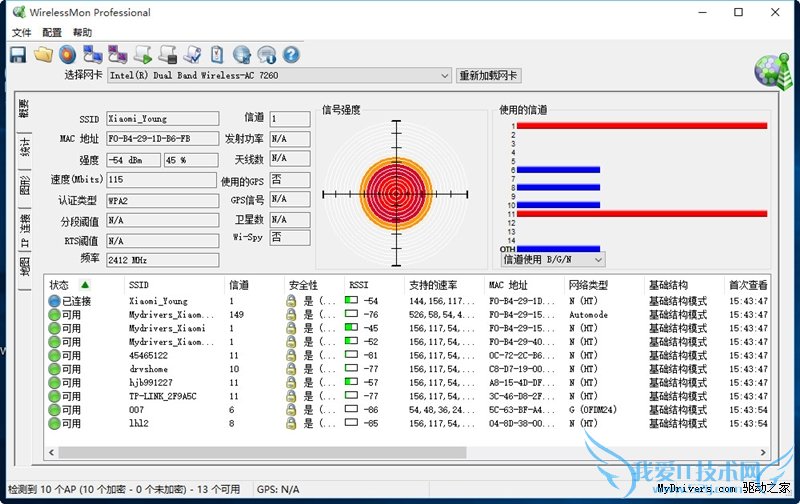Click the script with checkmark toolbar icon
Screen dimensions: 800x504
tap(192, 55)
